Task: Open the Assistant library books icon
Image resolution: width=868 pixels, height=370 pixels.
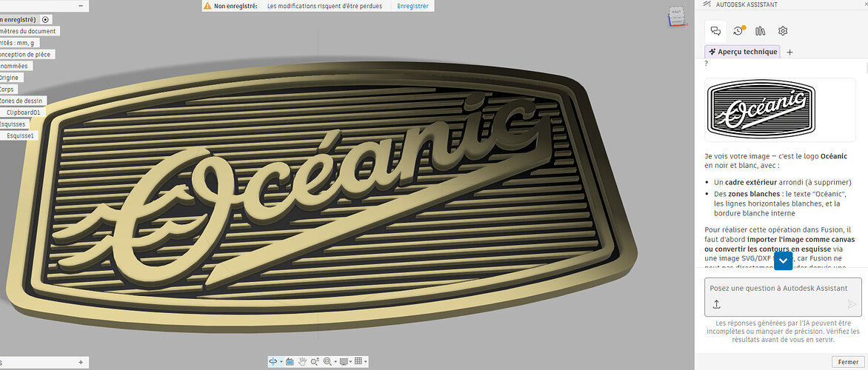Action: [x=760, y=31]
